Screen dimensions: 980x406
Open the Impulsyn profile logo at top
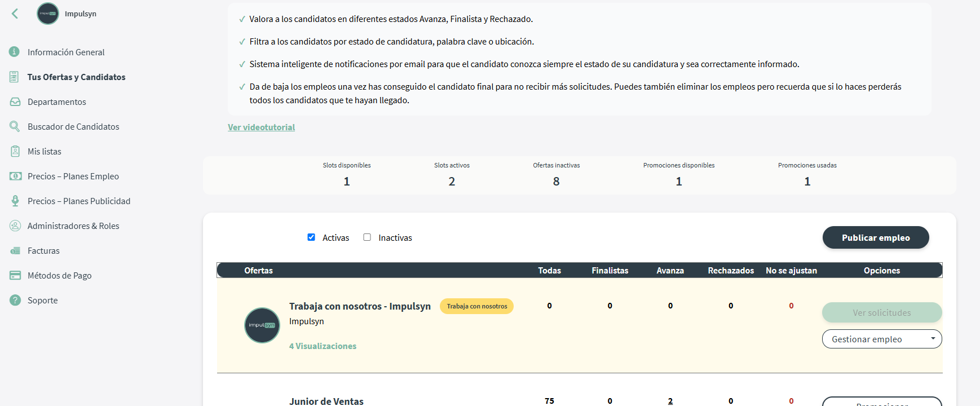coord(48,14)
